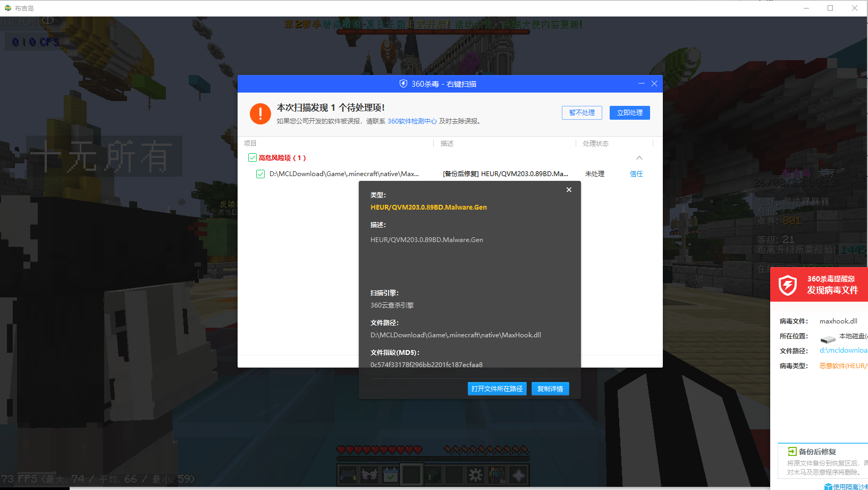Close the 360杀毒 右键扫描 dialog
Screen dimensions: 868x490
pyautogui.click(x=654, y=84)
